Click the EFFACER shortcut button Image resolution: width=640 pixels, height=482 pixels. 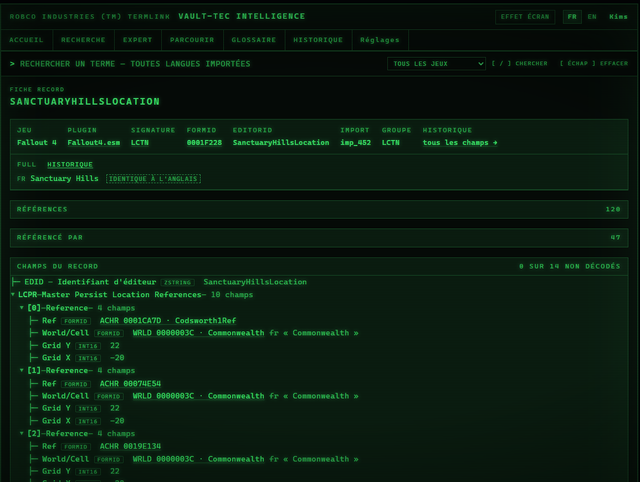point(593,64)
